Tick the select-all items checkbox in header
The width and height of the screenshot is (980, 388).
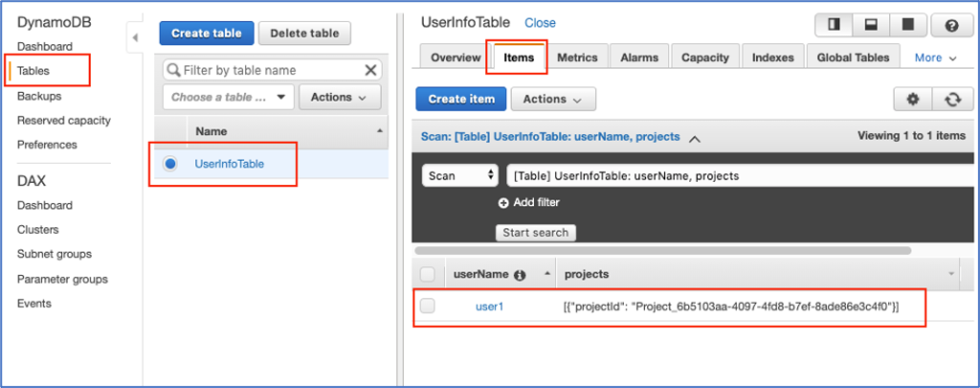click(x=428, y=274)
